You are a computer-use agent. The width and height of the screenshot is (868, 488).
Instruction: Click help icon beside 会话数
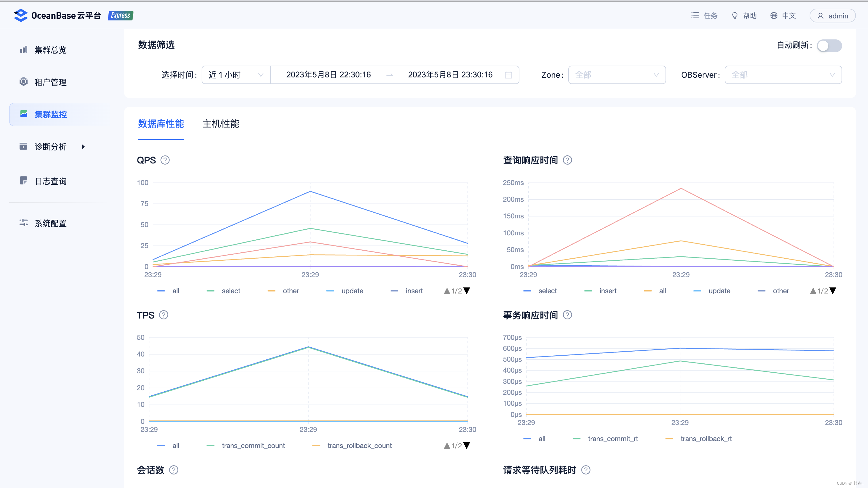pos(173,470)
